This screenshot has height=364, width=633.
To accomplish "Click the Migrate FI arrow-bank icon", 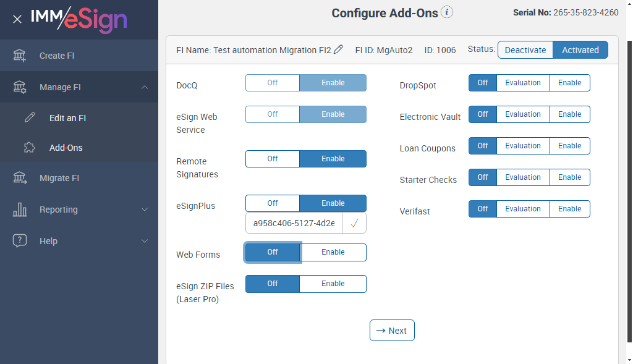I will pyautogui.click(x=20, y=178).
